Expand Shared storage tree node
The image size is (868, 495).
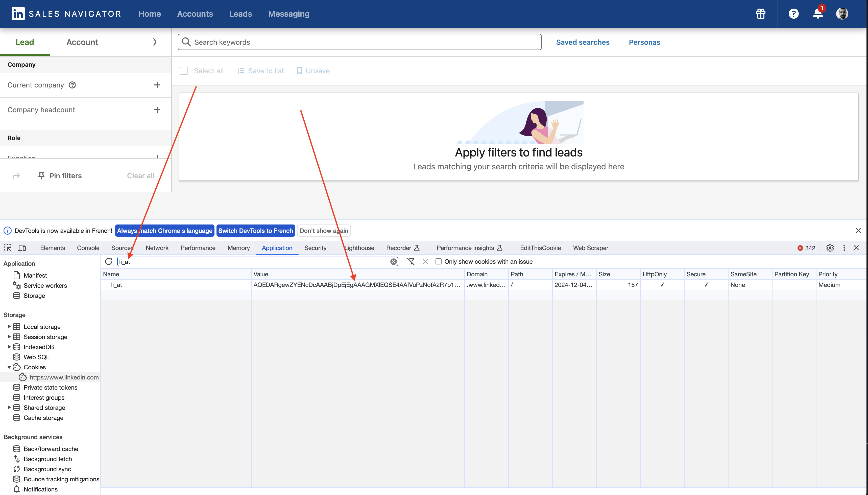click(9, 407)
